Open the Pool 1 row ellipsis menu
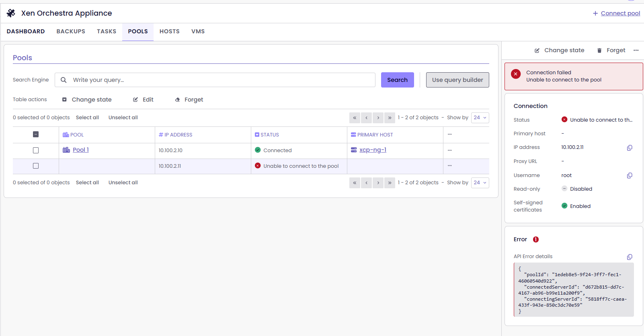This screenshot has height=336, width=644. click(449, 150)
